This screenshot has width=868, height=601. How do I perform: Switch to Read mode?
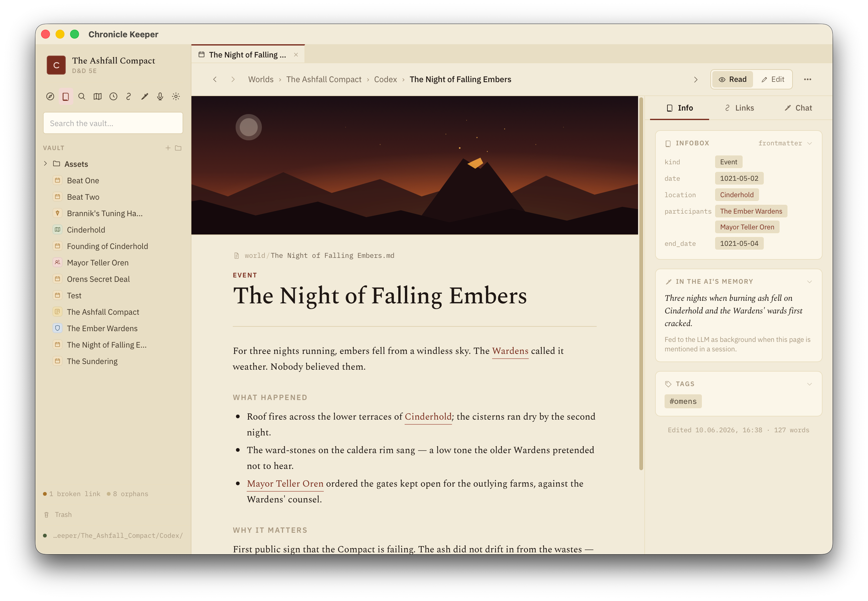(x=732, y=79)
